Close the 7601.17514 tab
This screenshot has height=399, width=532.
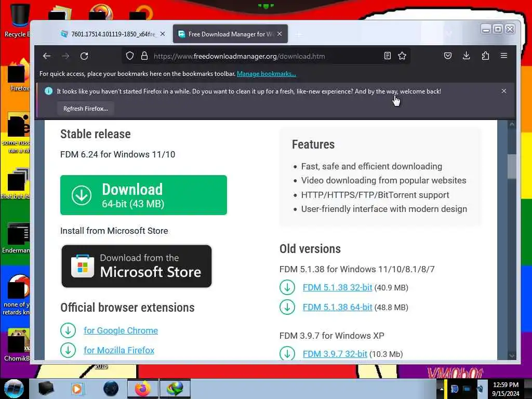(x=163, y=34)
